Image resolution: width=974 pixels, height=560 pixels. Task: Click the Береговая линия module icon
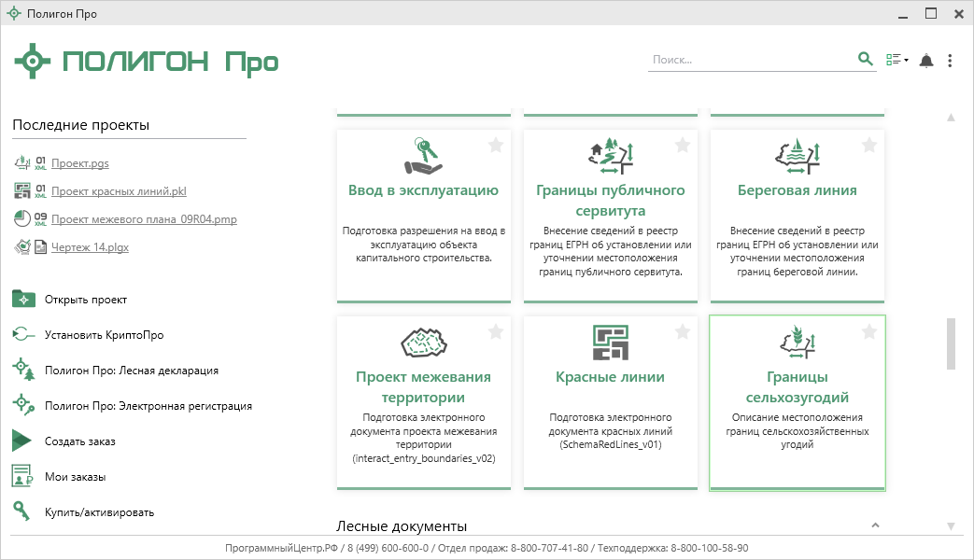point(798,155)
